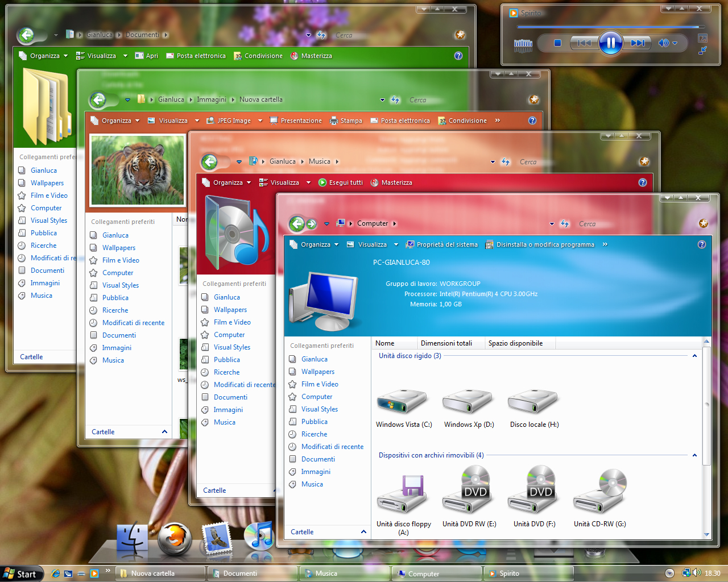This screenshot has height=582, width=728.
Task: Open the Mail stamp icon in the dock
Action: [217, 538]
